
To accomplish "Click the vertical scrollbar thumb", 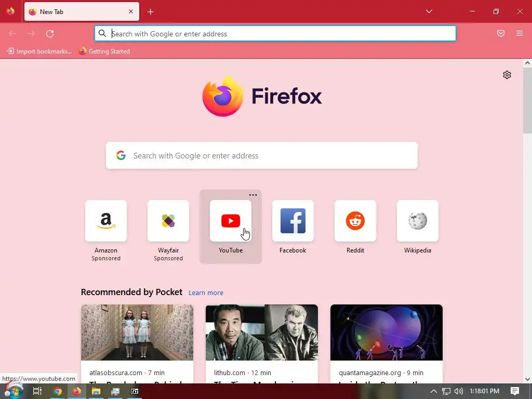I will (x=527, y=100).
